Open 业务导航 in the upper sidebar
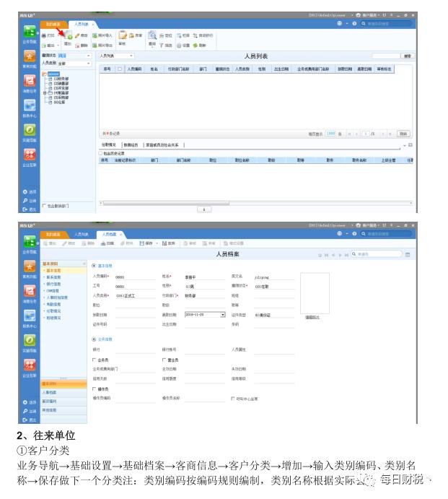Screen dimensions: 448x499 30,34
